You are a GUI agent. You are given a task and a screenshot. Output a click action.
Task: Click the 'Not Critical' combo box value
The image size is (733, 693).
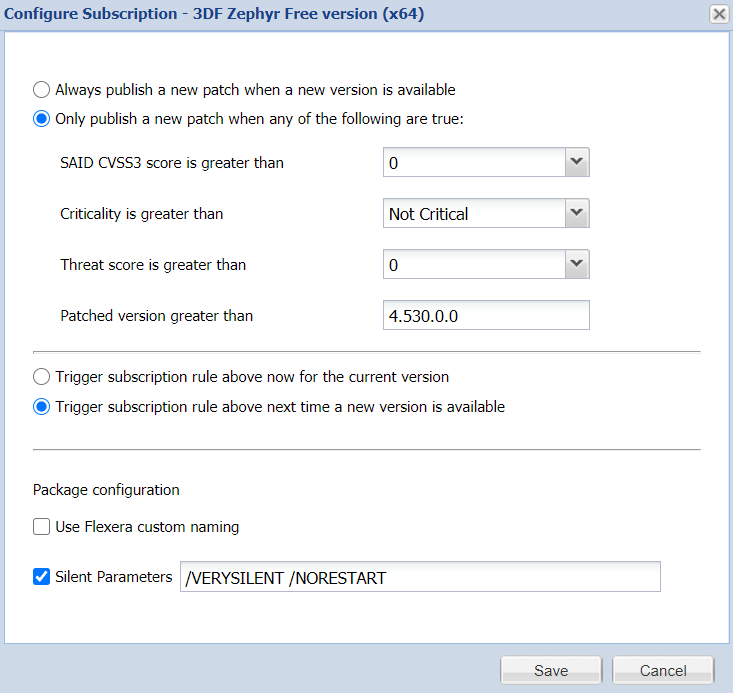pos(473,214)
